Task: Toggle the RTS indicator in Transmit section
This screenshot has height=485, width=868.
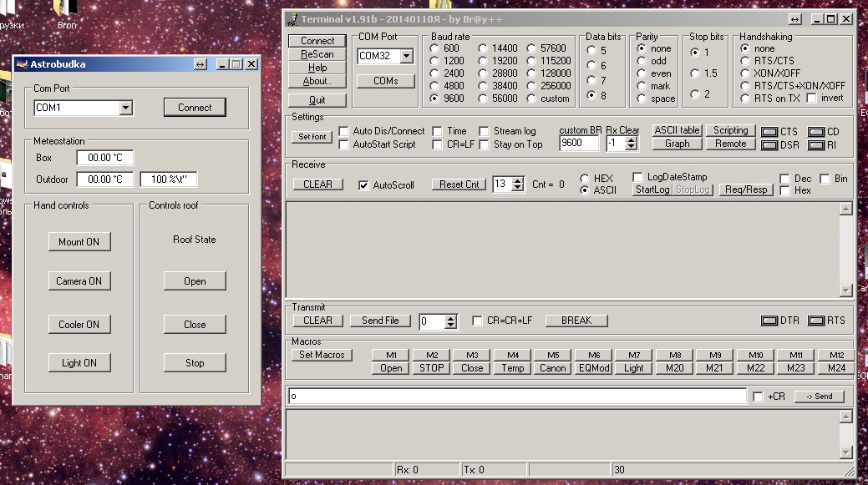Action: [x=815, y=321]
